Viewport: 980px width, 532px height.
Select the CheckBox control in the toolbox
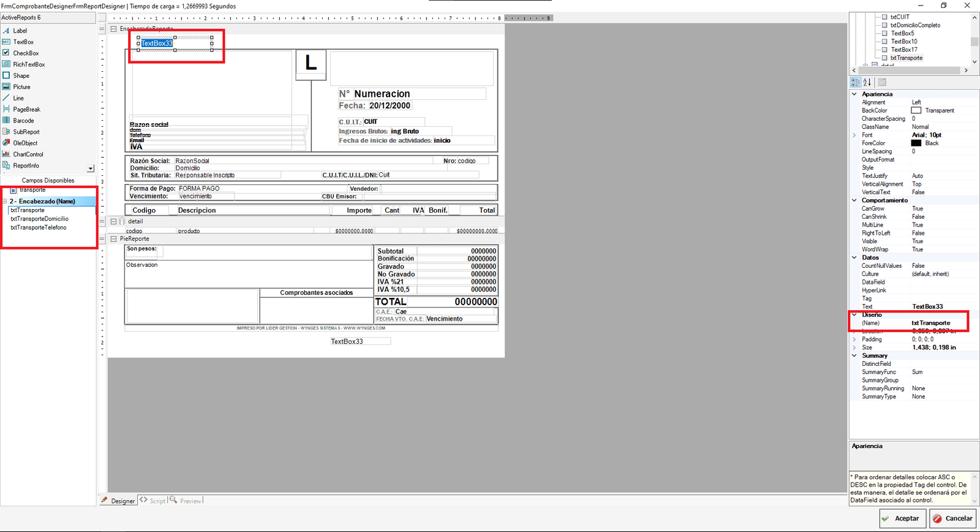[x=26, y=53]
